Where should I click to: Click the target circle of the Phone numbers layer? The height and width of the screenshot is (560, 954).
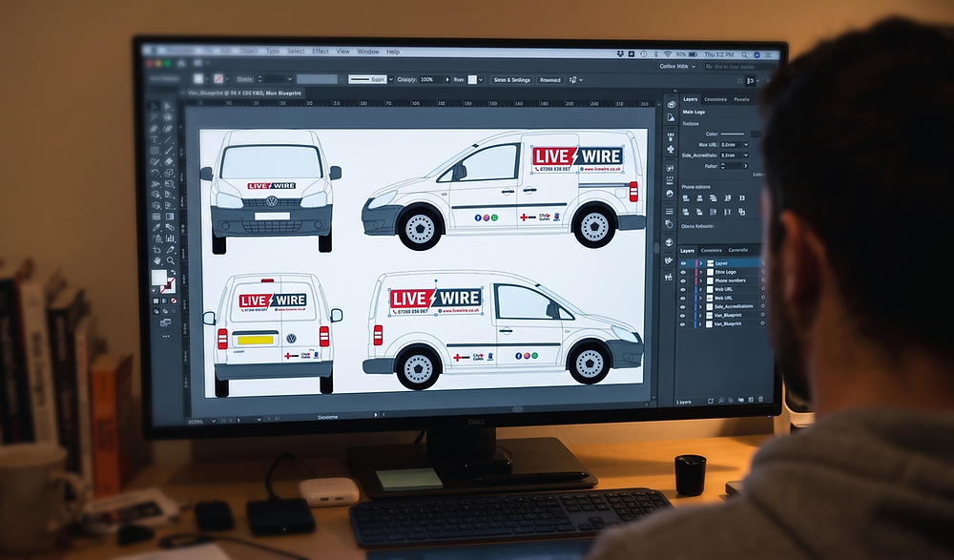click(763, 280)
